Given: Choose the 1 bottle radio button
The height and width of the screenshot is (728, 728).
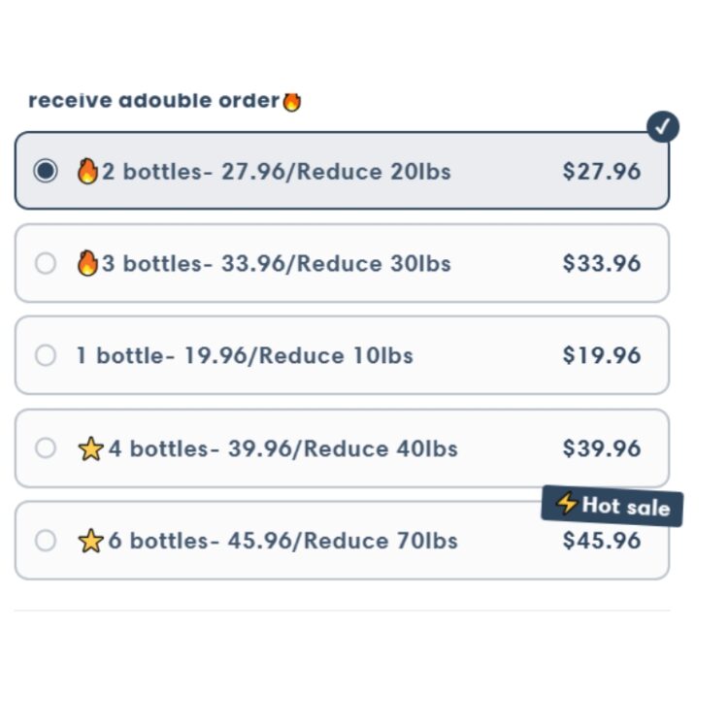Looking at the screenshot, I should (46, 355).
